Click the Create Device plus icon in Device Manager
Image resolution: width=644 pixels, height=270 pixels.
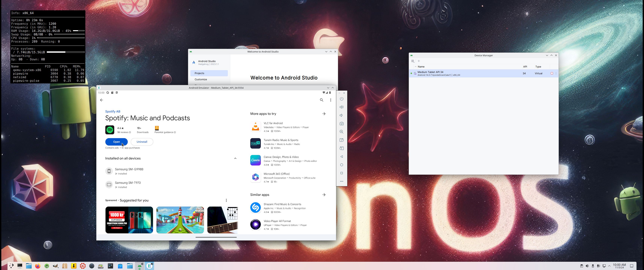pyautogui.click(x=419, y=61)
